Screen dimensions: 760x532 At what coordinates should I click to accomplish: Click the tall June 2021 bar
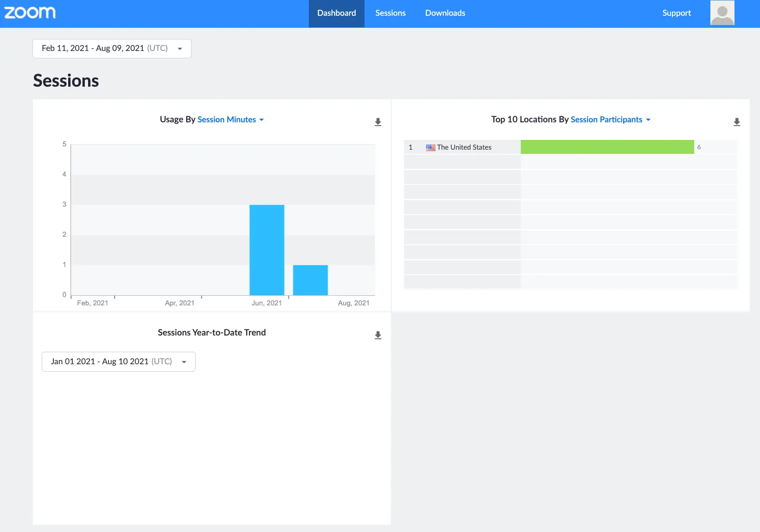267,250
